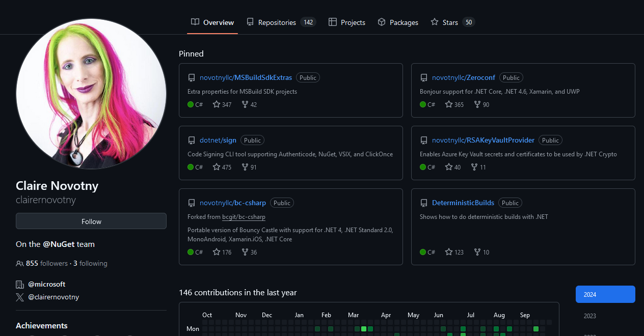Click the Projects table icon
This screenshot has width=644, height=336.
coord(333,22)
